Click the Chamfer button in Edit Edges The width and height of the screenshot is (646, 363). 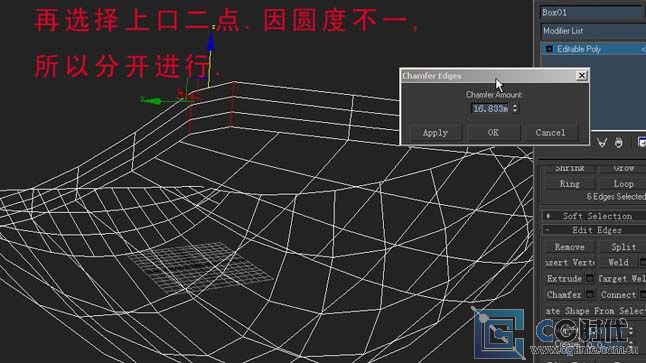pos(564,295)
